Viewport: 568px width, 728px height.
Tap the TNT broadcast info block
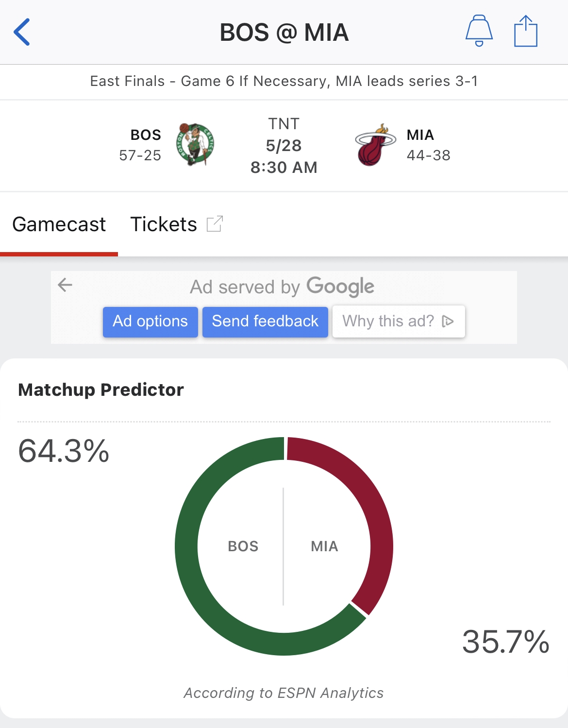point(284,145)
